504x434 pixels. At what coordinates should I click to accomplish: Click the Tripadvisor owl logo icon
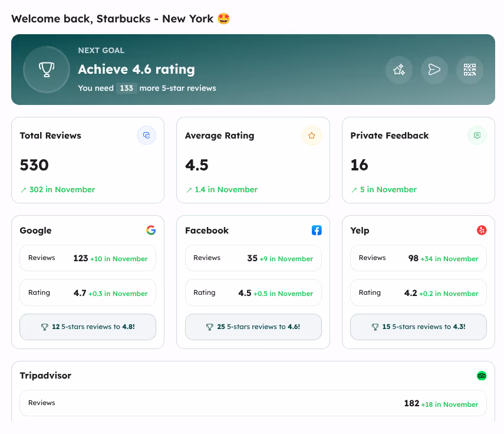point(482,376)
